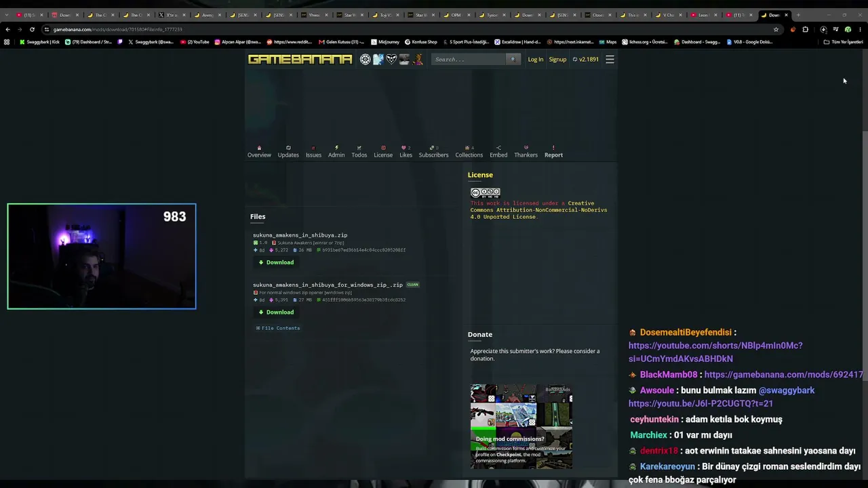Go back with the browser back arrow
The width and height of the screenshot is (868, 488).
tap(7, 29)
